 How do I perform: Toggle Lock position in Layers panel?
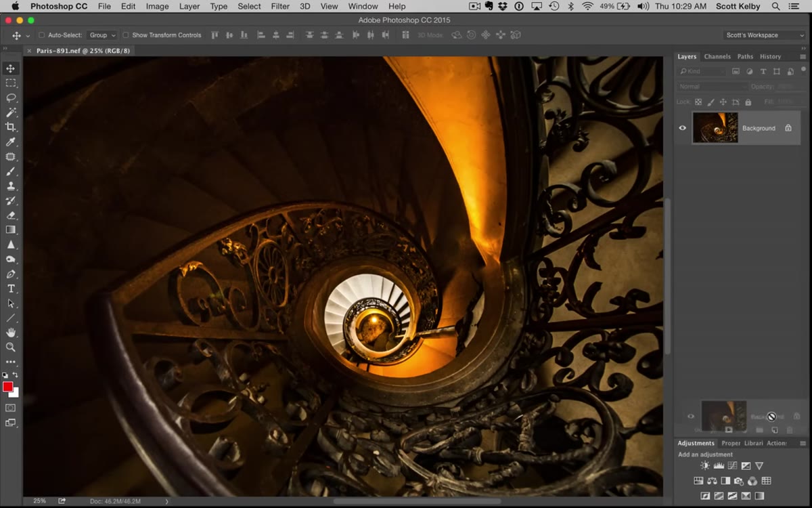pyautogui.click(x=723, y=102)
